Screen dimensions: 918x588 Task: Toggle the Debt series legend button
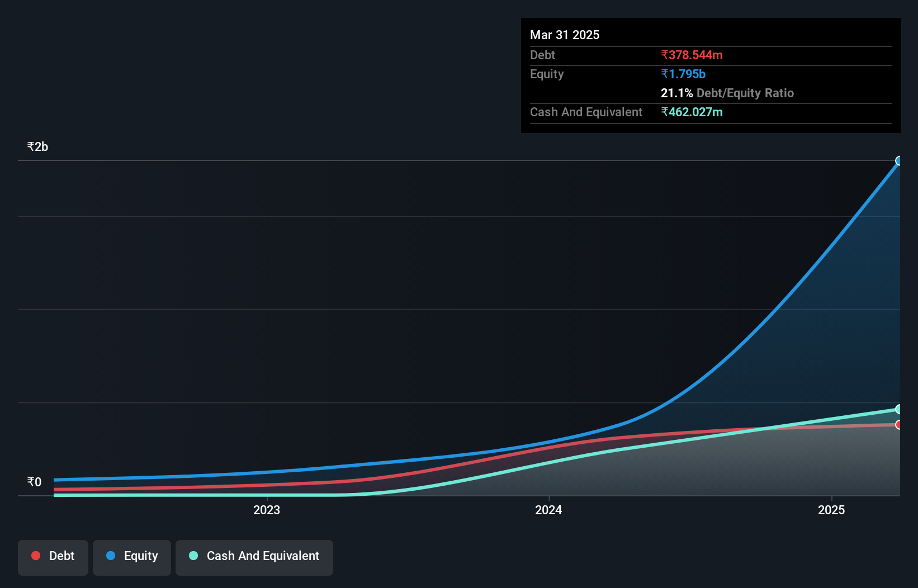click(53, 557)
